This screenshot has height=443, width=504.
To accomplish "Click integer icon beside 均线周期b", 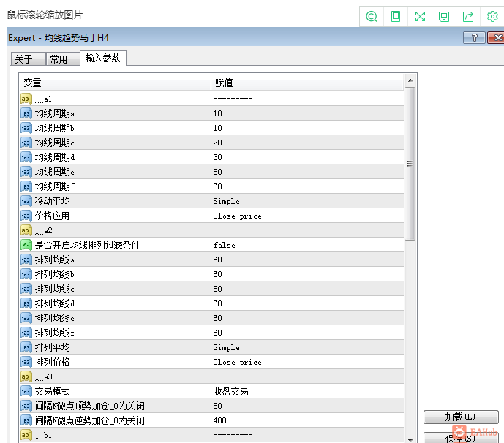I will (x=26, y=128).
